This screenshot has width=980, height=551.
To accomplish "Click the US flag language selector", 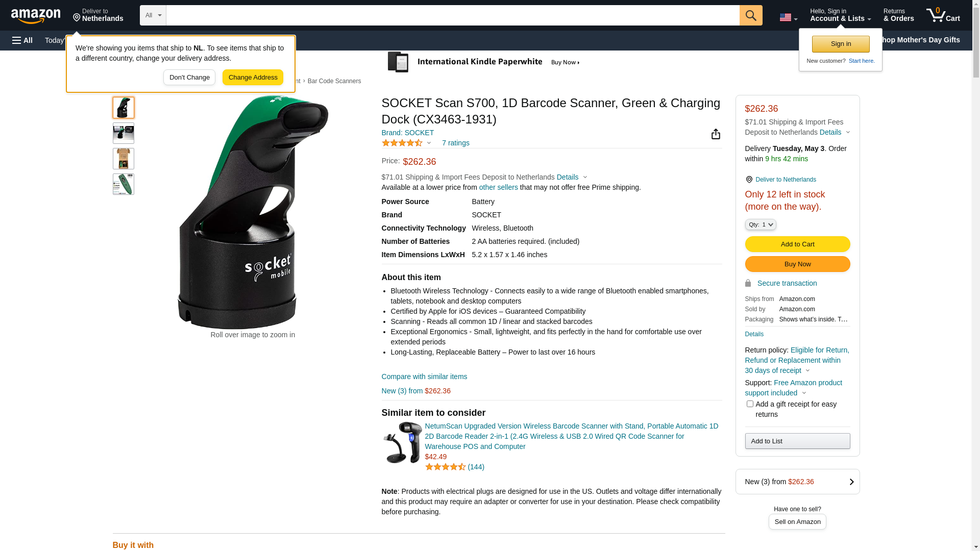I will (788, 17).
